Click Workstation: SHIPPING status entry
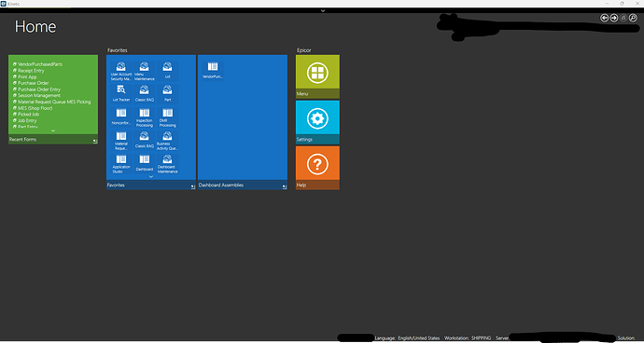644x343 pixels. coord(468,338)
